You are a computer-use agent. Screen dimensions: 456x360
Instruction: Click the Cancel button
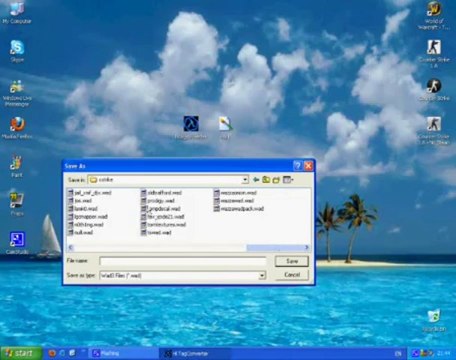[292, 275]
